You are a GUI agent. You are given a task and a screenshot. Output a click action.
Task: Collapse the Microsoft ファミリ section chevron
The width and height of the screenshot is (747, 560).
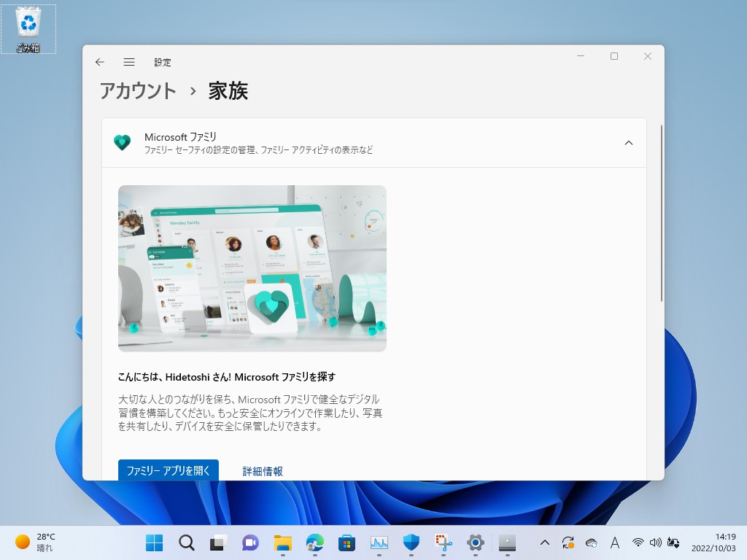click(x=629, y=143)
